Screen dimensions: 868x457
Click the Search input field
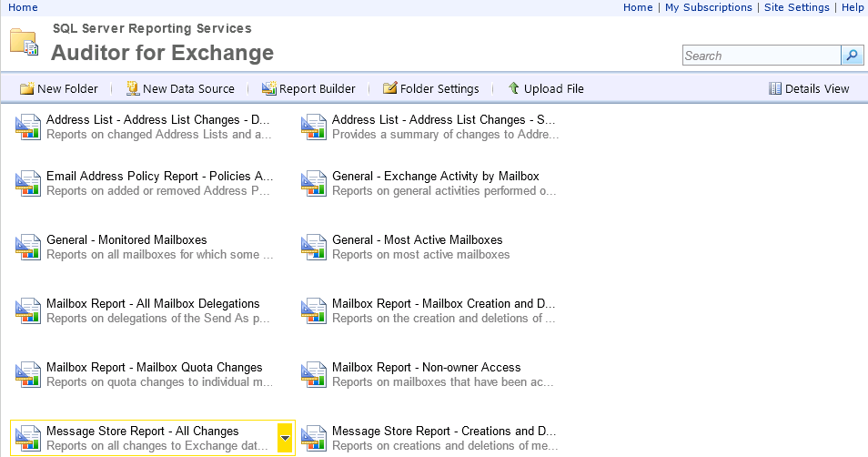pyautogui.click(x=762, y=56)
